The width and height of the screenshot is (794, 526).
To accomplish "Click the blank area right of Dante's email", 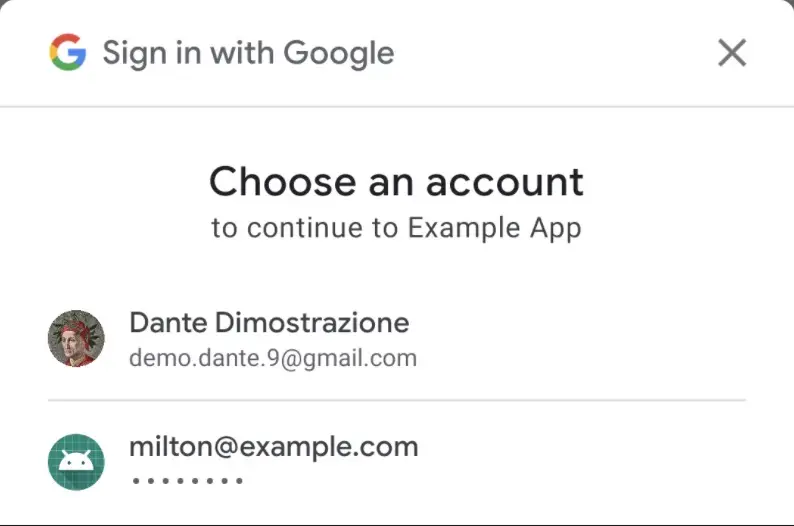I will 580,358.
